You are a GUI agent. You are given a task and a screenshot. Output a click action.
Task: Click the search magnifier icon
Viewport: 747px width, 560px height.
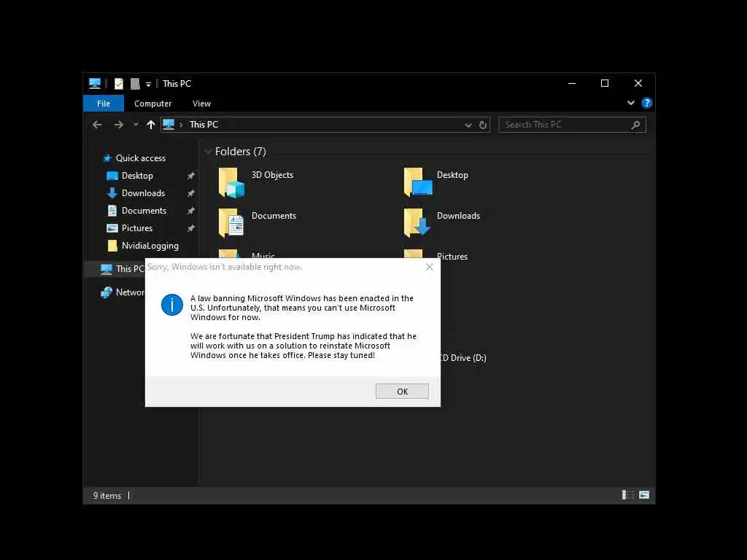point(635,125)
